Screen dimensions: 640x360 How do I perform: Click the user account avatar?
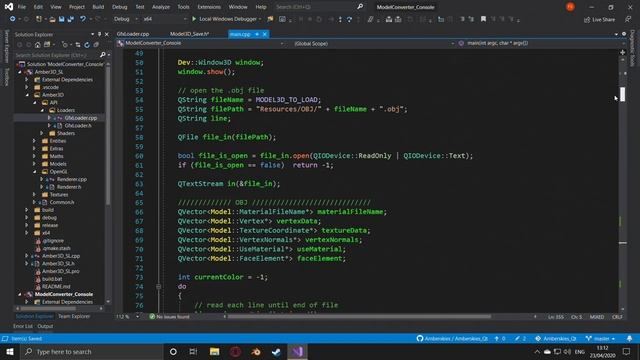(570, 7)
